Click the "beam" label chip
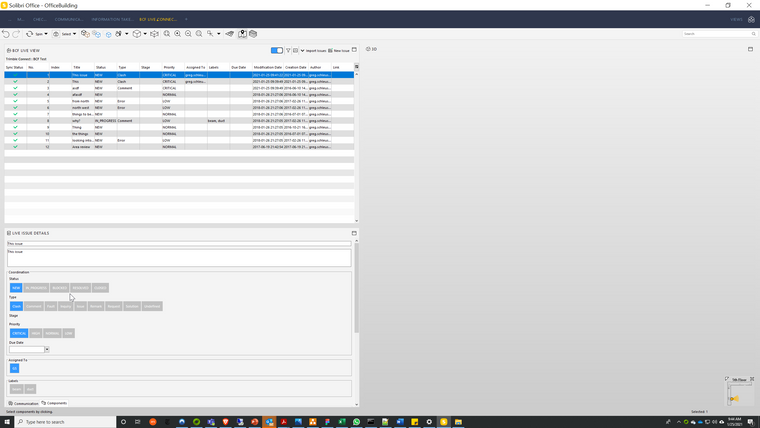Image resolution: width=760 pixels, height=428 pixels. coord(16,389)
